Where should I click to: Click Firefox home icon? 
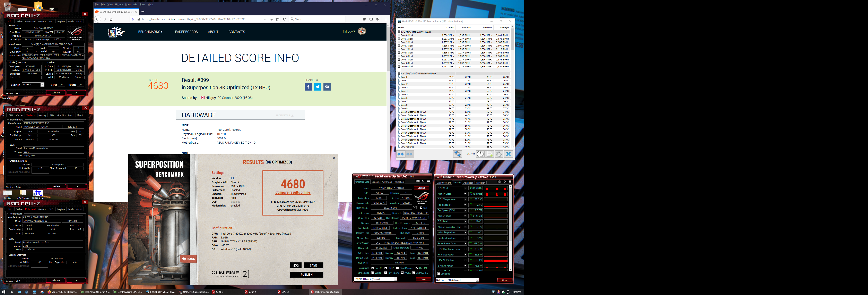111,19
